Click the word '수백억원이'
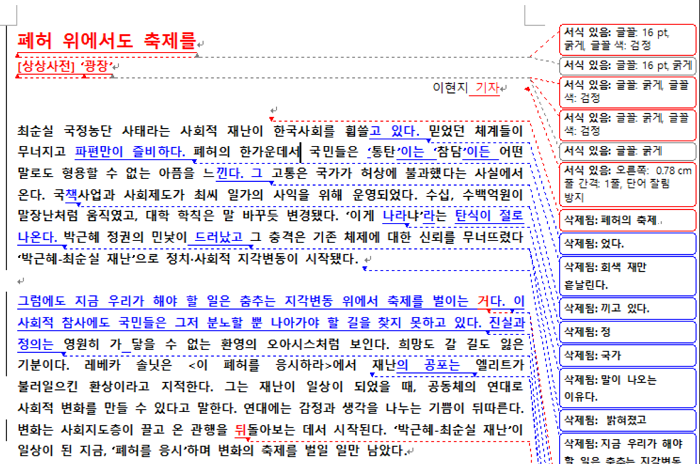This screenshot has height=464, width=700. [x=492, y=194]
